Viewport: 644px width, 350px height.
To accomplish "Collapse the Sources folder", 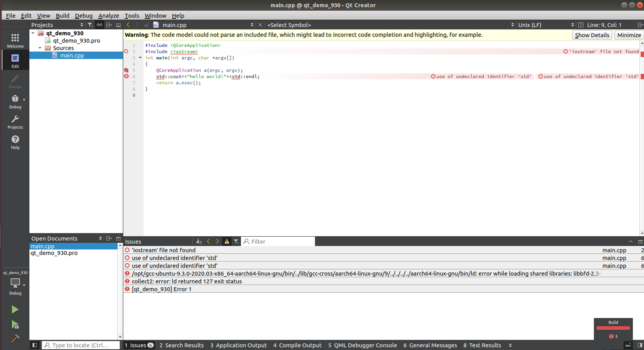I will pos(40,48).
